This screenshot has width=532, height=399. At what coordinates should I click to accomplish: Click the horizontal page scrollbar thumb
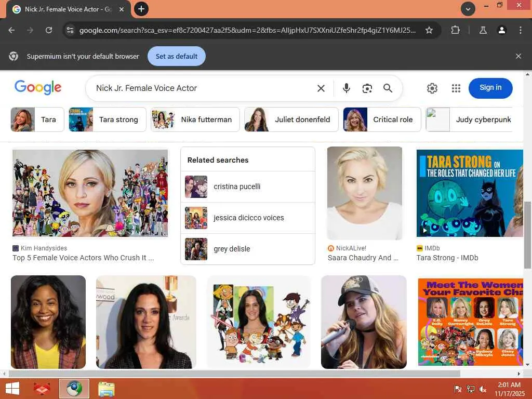pos(234,374)
